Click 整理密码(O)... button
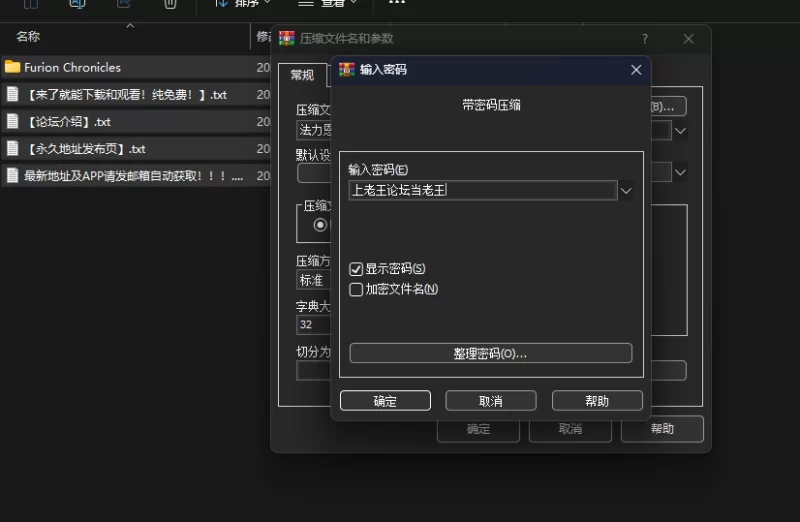Image resolution: width=800 pixels, height=522 pixels. (491, 353)
